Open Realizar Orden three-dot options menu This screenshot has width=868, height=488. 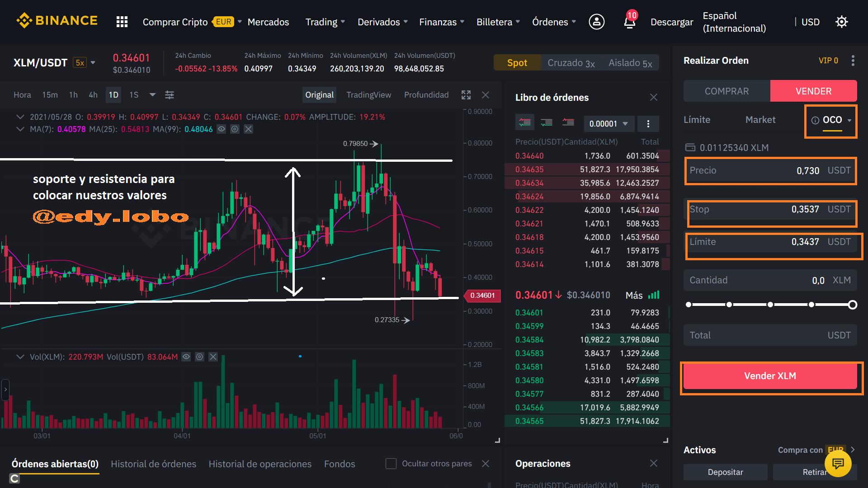point(853,61)
